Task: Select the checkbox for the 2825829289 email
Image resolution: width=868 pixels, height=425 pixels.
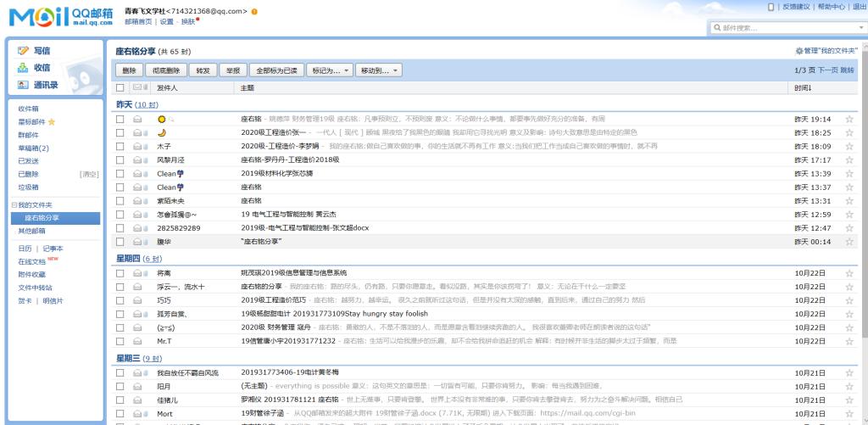Action: (x=120, y=228)
